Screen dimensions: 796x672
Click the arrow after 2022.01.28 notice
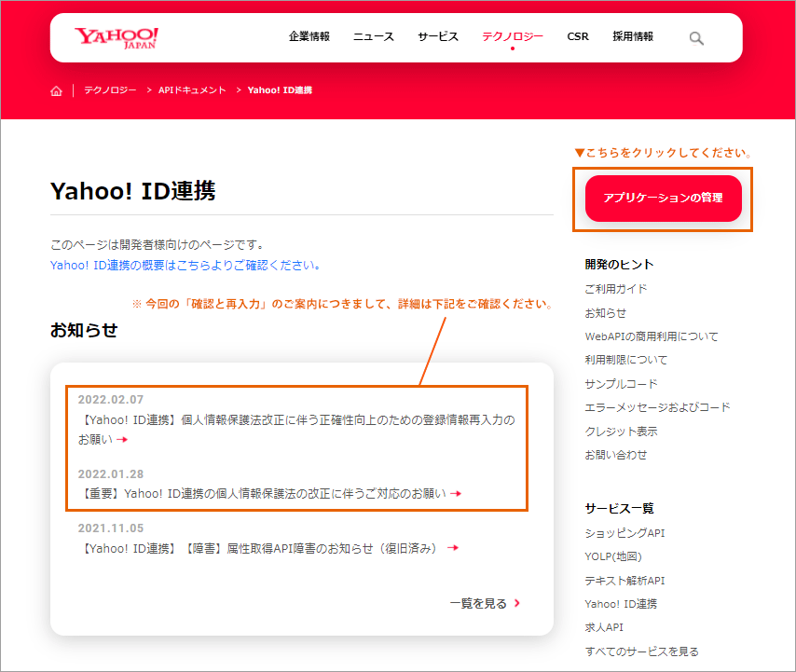coord(456,493)
